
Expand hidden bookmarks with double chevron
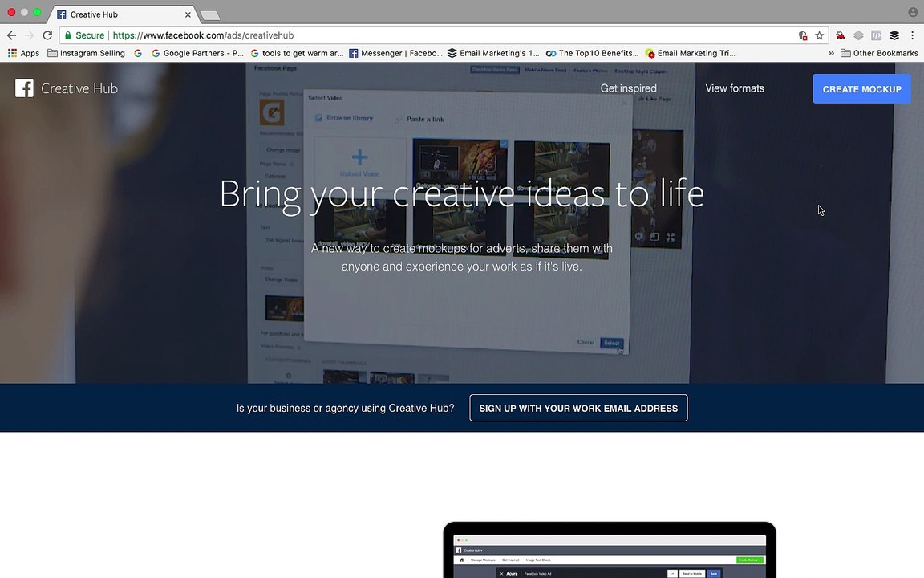[832, 53]
